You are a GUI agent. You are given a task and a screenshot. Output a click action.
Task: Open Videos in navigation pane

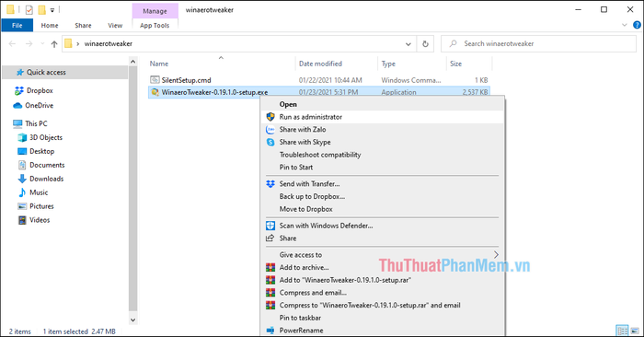tap(40, 220)
